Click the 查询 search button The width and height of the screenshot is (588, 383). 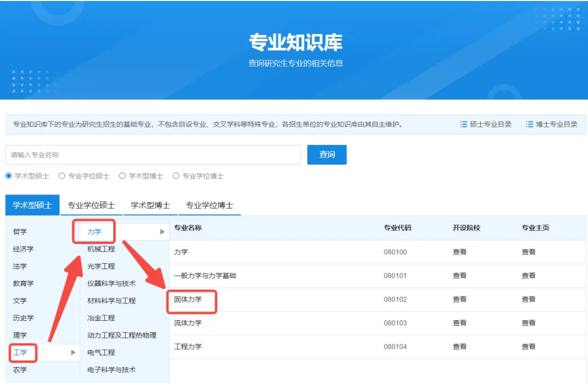(327, 155)
